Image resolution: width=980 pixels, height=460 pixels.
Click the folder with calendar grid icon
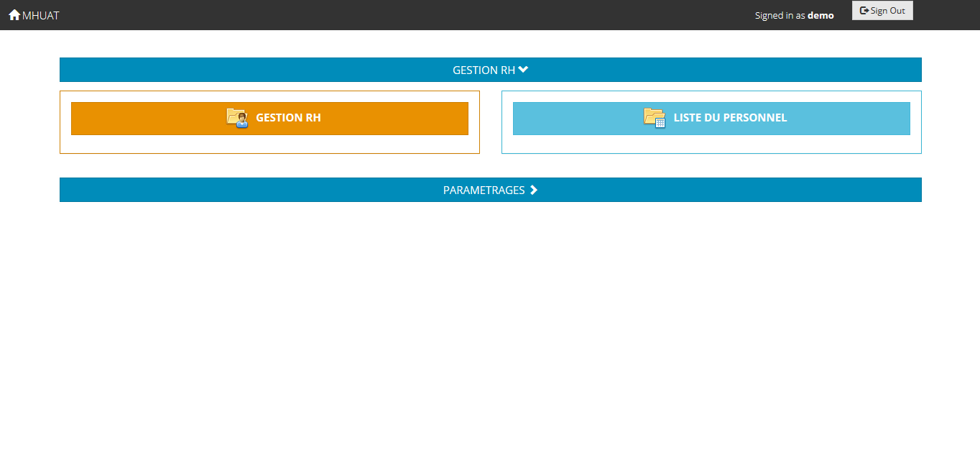(655, 118)
